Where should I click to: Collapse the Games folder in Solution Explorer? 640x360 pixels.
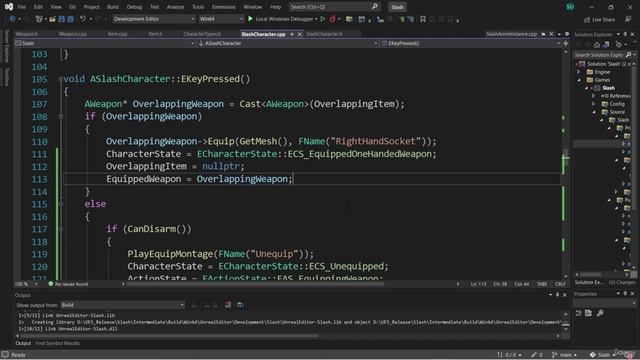point(579,80)
